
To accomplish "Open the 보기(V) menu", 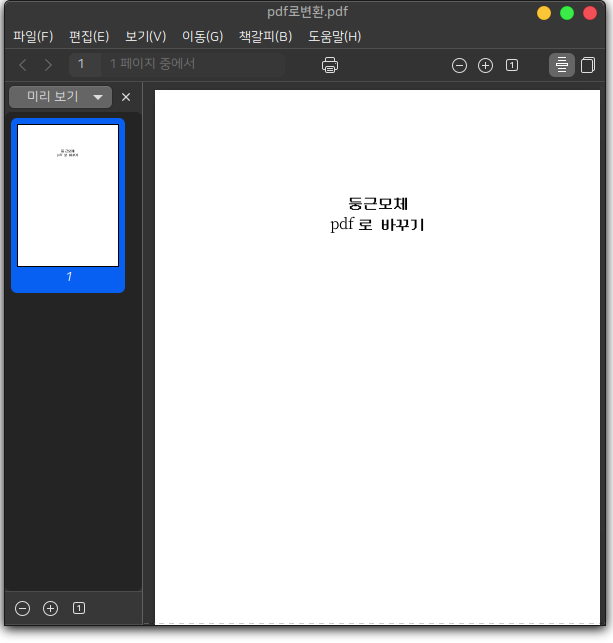I will click(146, 37).
